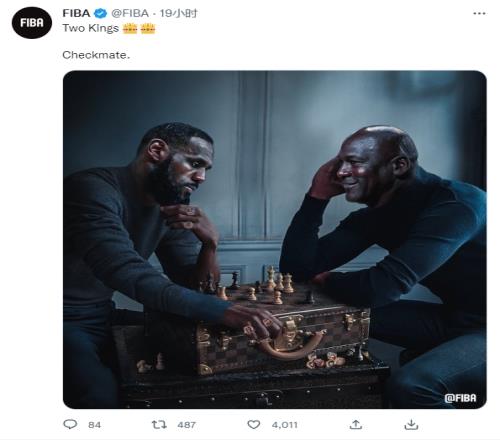This screenshot has width=500, height=440.
Task: Open the @FIBA handle link
Action: click(130, 13)
